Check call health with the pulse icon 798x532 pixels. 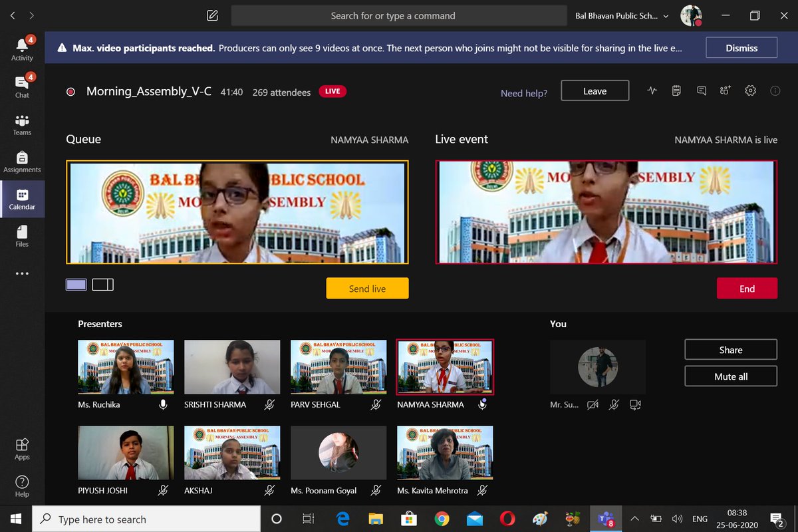652,90
